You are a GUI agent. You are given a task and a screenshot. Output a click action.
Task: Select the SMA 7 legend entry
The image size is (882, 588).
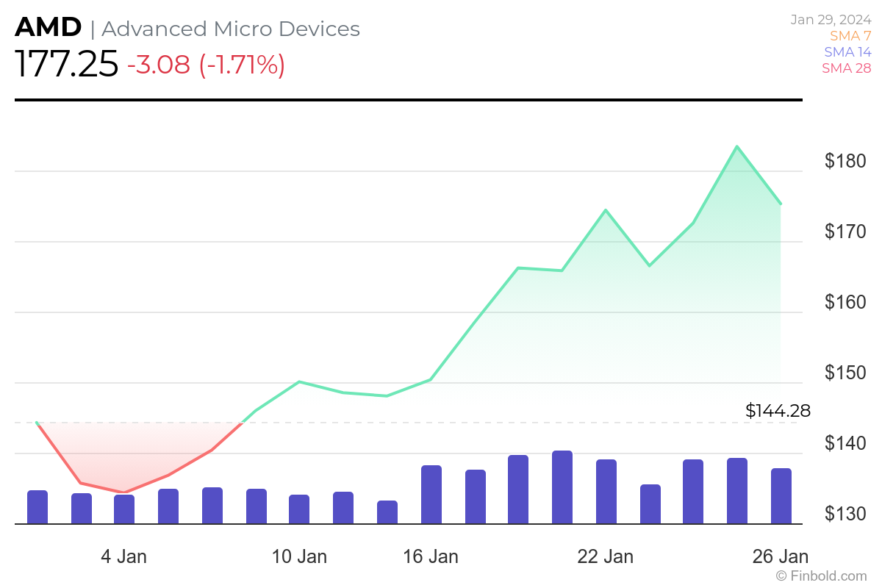(850, 36)
